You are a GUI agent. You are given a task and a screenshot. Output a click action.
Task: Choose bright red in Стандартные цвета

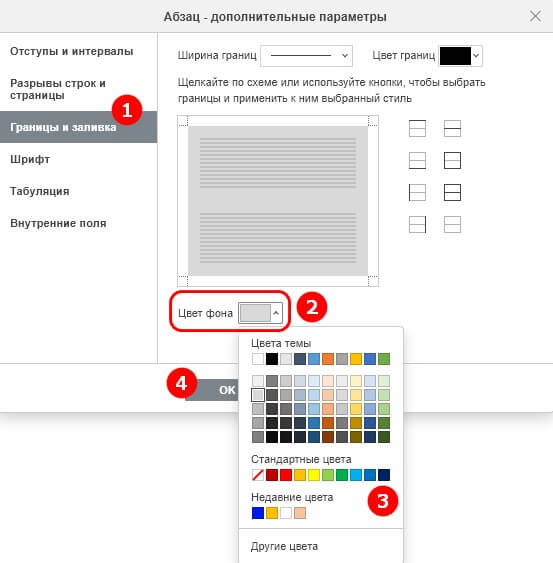point(286,475)
